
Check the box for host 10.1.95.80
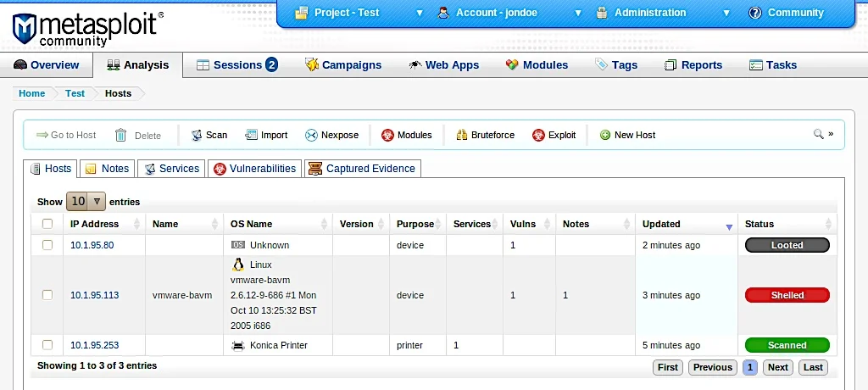(47, 245)
